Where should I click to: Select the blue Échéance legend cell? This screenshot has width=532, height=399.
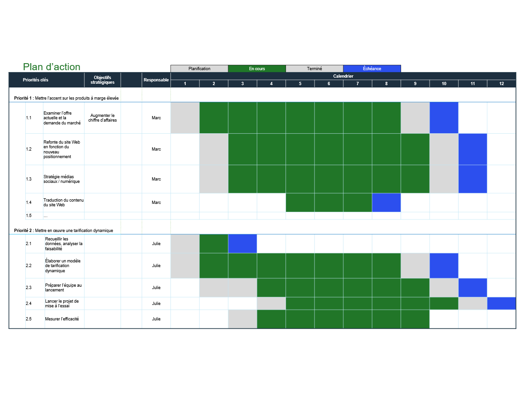click(372, 69)
